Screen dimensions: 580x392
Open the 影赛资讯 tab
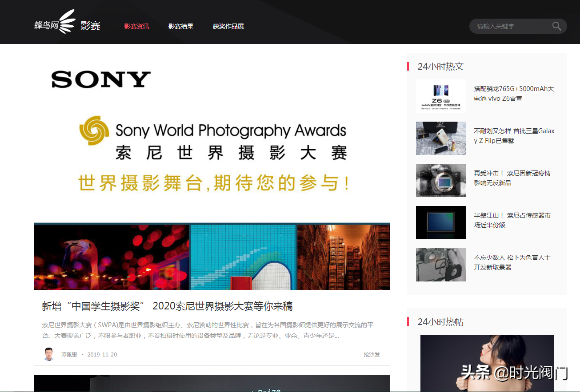coord(136,26)
